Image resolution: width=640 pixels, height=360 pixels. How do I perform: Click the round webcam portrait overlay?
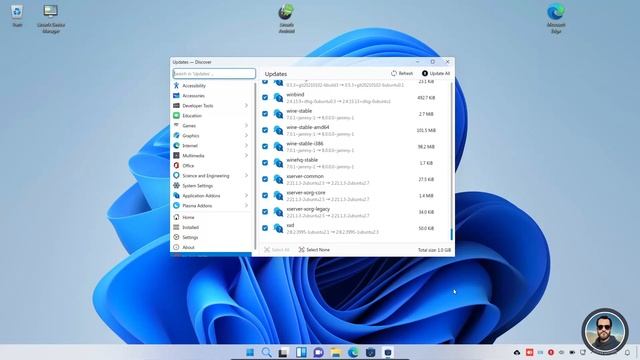click(604, 331)
